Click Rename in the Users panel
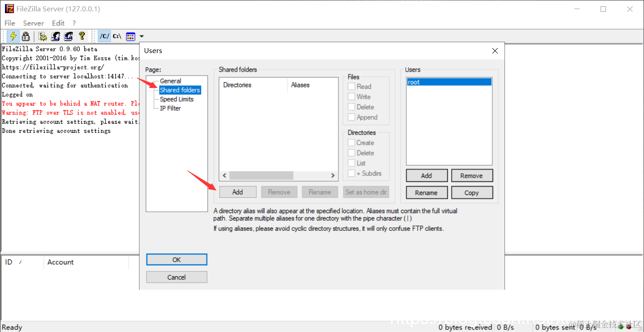Screen dimensions: 644x332 point(427,193)
